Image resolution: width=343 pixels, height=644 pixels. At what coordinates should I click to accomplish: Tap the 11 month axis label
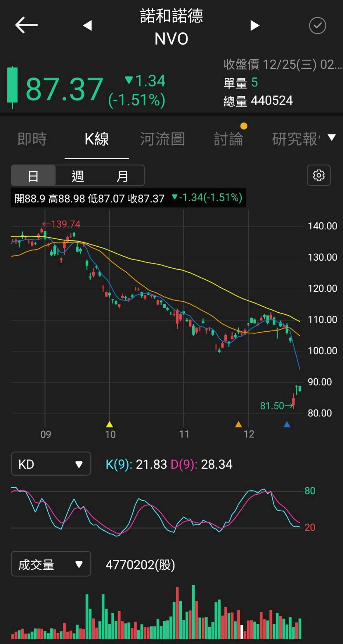click(184, 434)
